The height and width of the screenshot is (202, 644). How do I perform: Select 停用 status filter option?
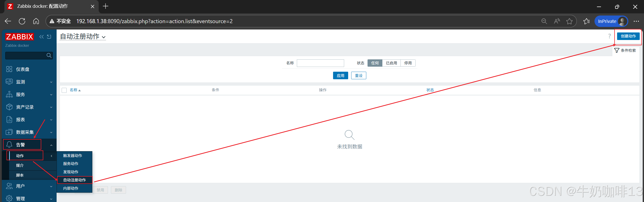click(x=408, y=63)
